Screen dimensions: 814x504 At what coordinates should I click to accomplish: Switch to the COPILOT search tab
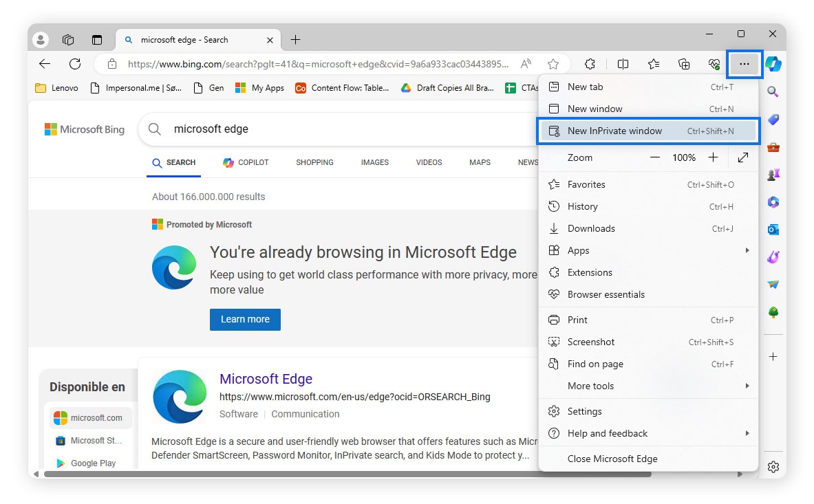coord(246,162)
